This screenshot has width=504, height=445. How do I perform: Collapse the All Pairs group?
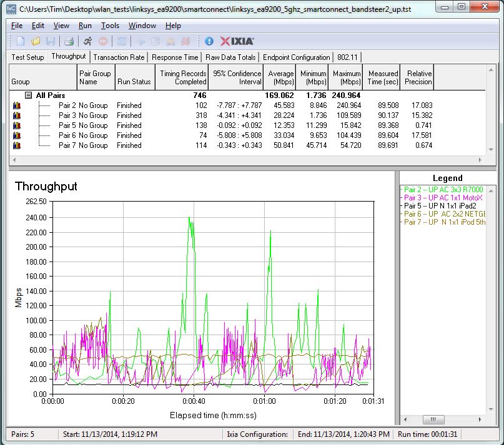(x=29, y=95)
